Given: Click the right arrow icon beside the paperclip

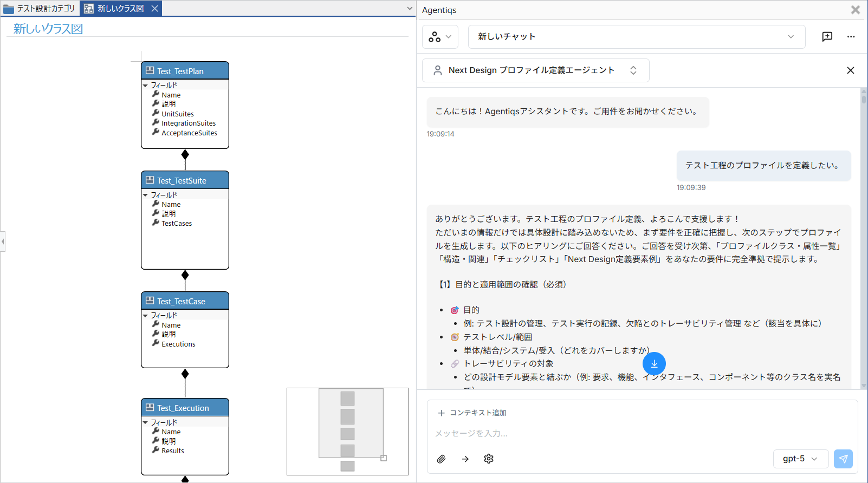Looking at the screenshot, I should 465,459.
